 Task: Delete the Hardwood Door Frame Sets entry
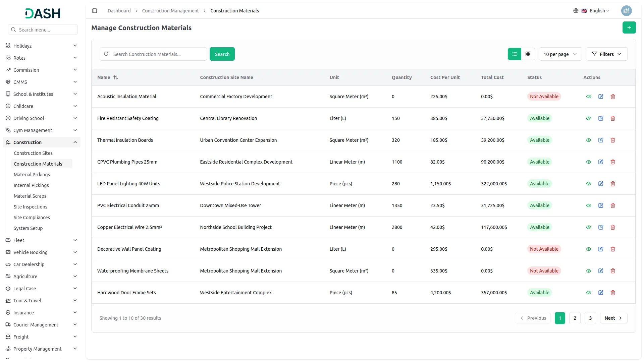tap(612, 293)
